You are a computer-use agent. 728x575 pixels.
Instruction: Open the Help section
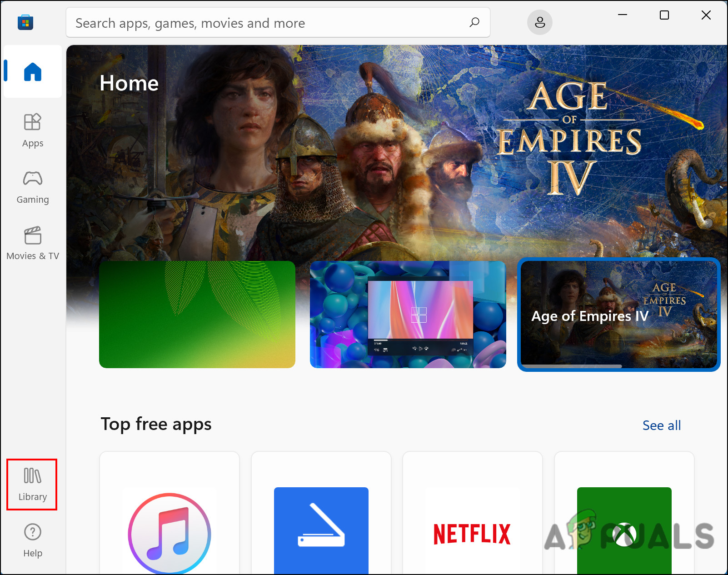pos(32,540)
